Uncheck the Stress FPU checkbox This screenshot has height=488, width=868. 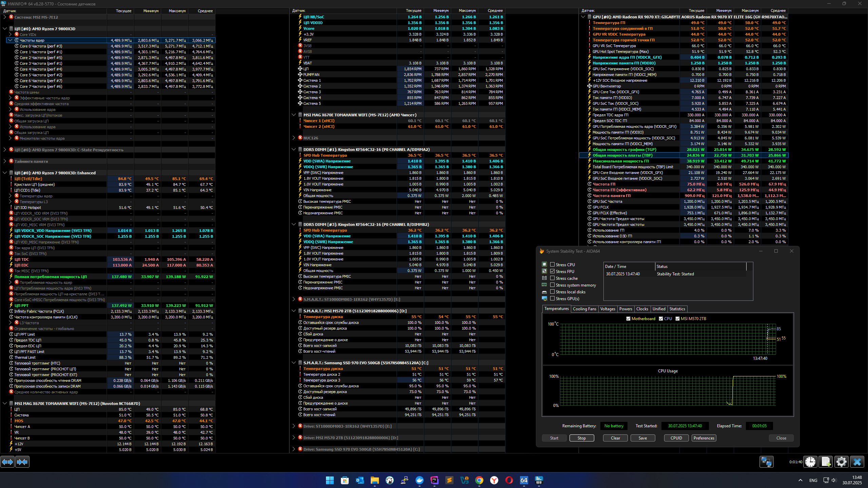[552, 271]
